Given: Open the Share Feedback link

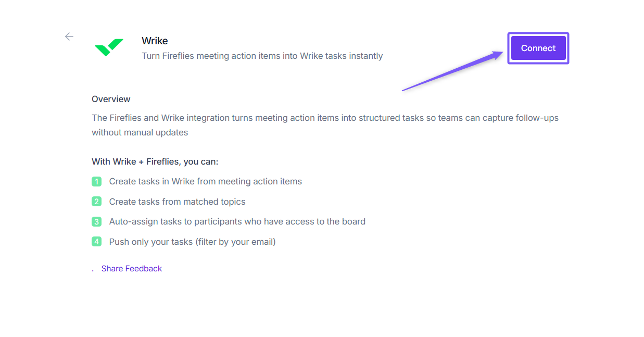Looking at the screenshot, I should [x=132, y=269].
